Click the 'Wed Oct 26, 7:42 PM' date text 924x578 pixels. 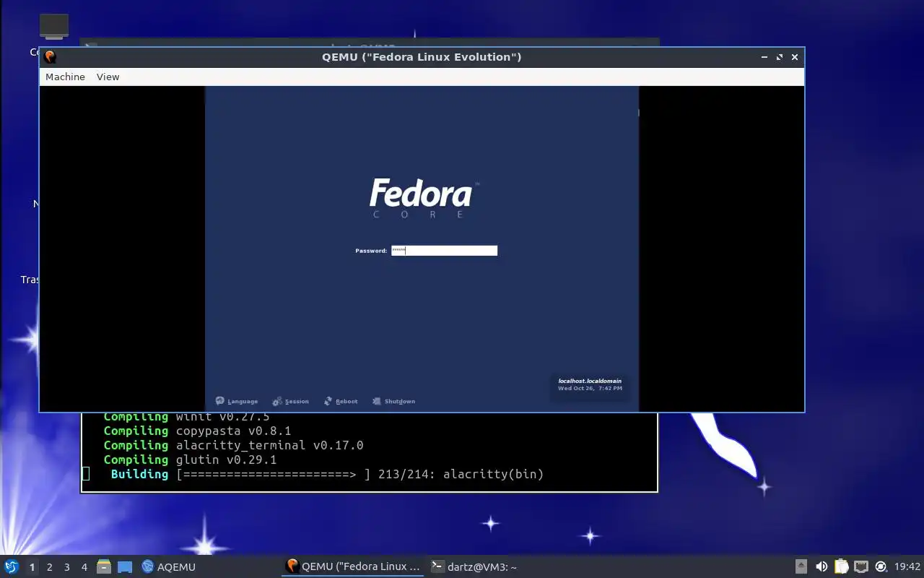tap(590, 389)
